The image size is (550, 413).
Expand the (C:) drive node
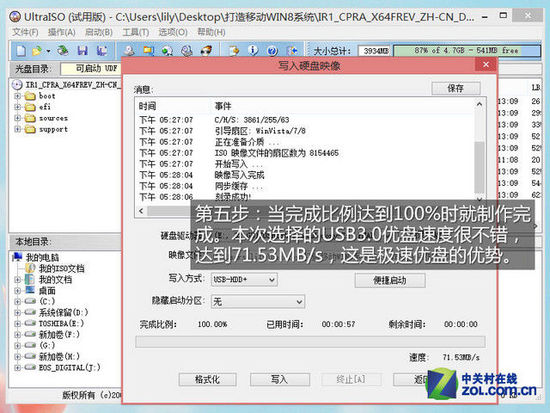coord(17,301)
